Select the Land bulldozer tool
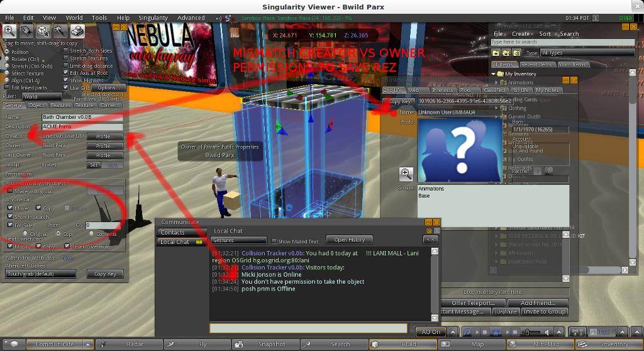644x351 pixels. [77, 31]
